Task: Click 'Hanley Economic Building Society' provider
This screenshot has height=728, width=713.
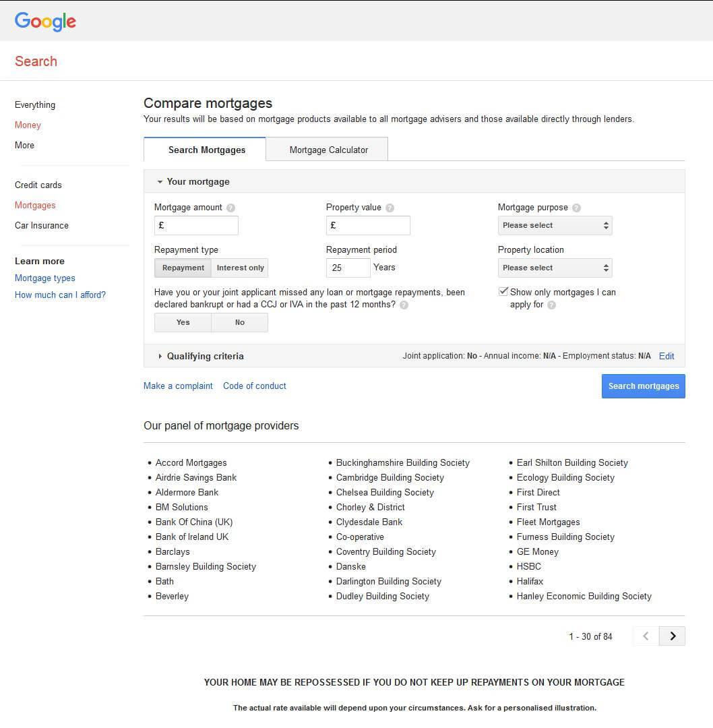Action: (584, 597)
